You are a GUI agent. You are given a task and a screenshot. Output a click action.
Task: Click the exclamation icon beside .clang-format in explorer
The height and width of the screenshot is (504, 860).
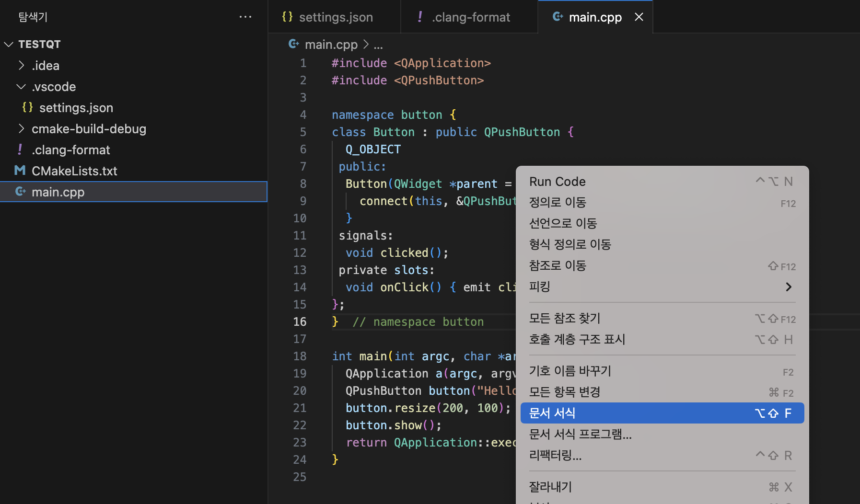point(20,149)
